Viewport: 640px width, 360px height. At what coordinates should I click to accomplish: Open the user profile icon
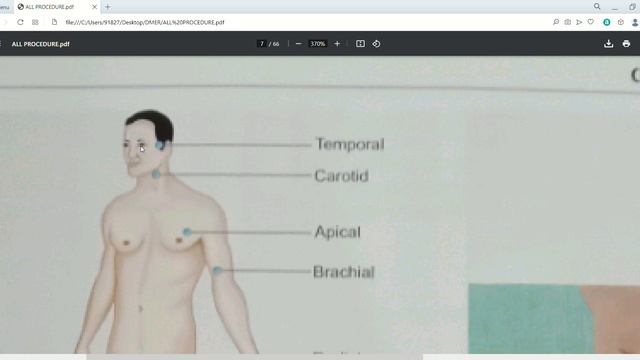(635, 22)
